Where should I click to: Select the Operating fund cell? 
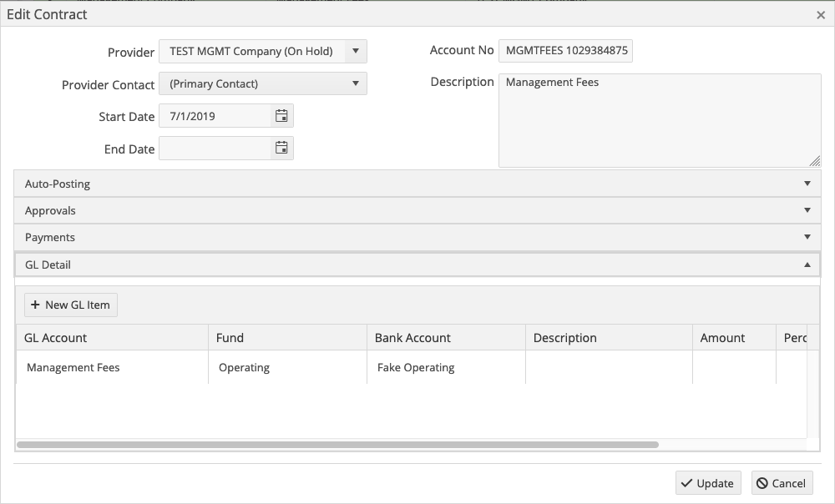click(287, 367)
